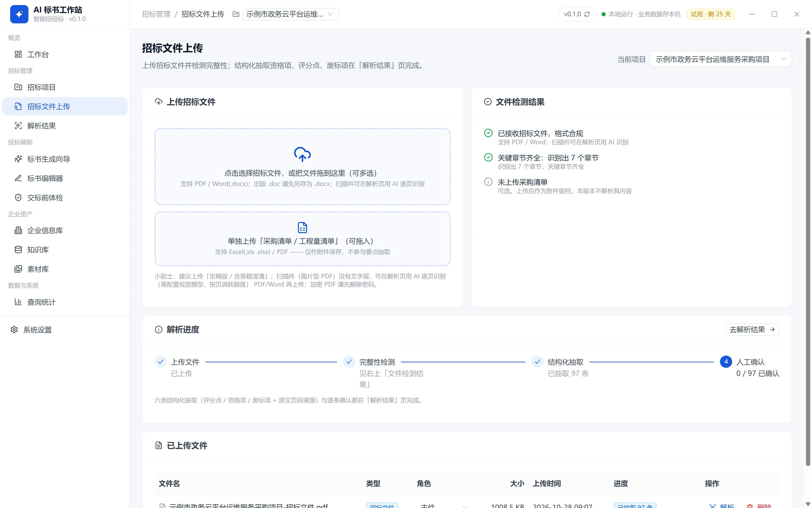Open 工作台 from the sidebar
This screenshot has width=812, height=508.
point(65,54)
